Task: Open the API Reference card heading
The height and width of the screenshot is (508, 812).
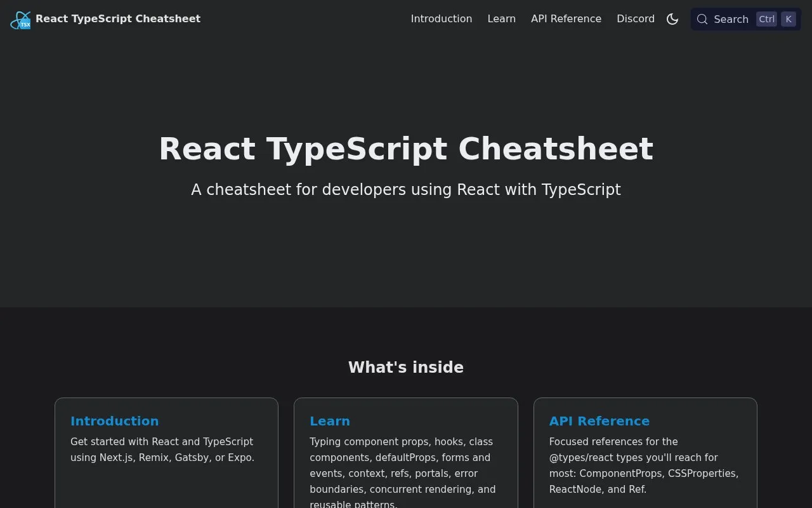Action: pyautogui.click(x=599, y=421)
